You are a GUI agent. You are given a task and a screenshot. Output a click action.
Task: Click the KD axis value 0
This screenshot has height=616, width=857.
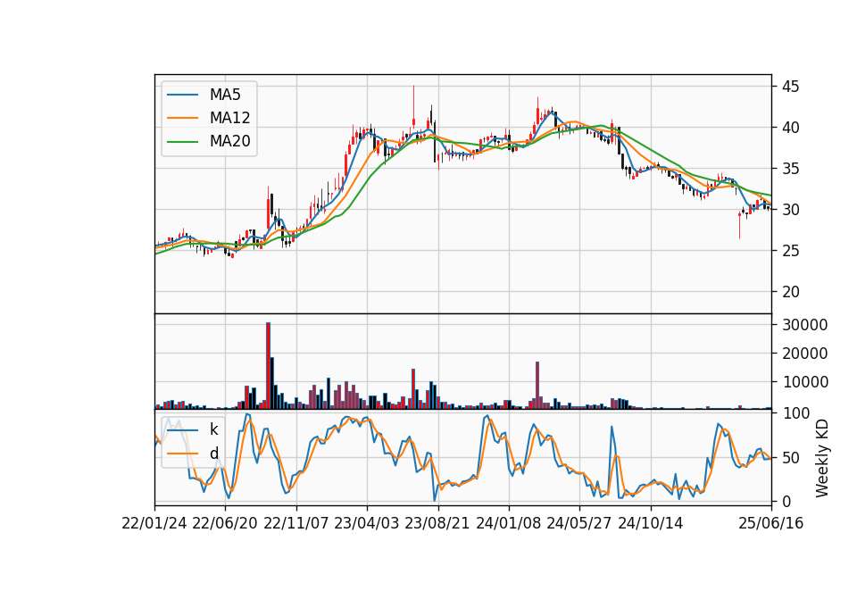(786, 501)
